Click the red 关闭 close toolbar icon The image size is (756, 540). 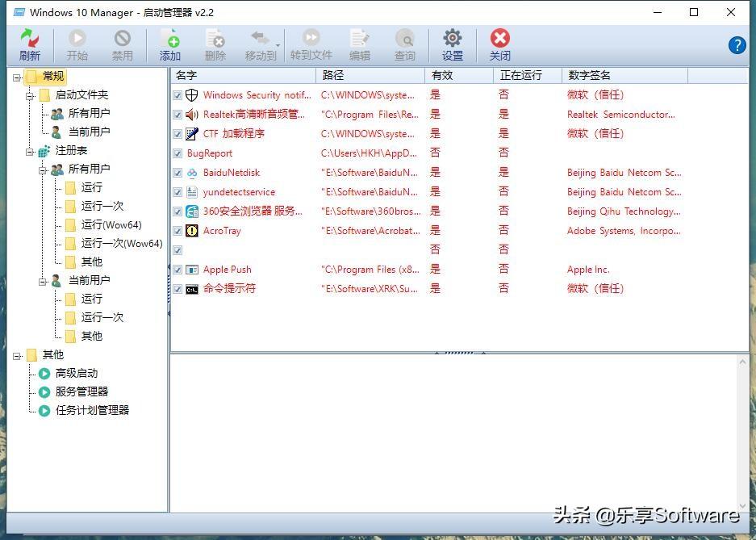click(500, 38)
